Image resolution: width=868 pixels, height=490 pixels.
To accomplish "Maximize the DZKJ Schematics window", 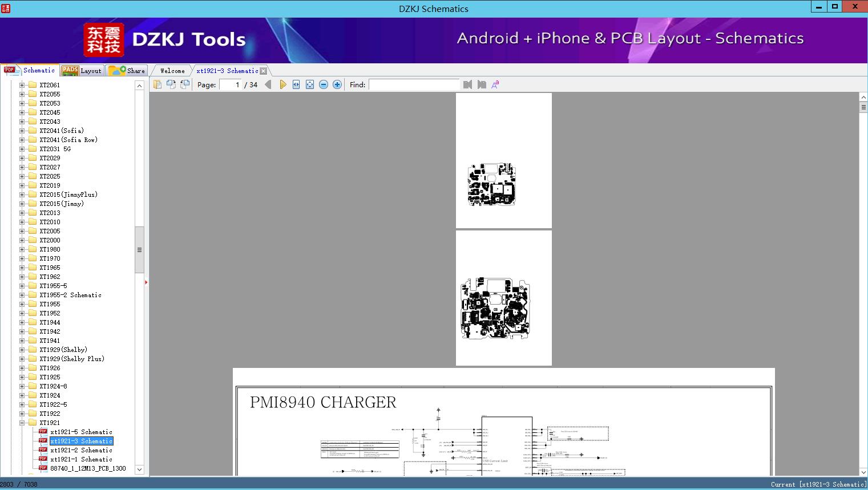I will [x=834, y=6].
